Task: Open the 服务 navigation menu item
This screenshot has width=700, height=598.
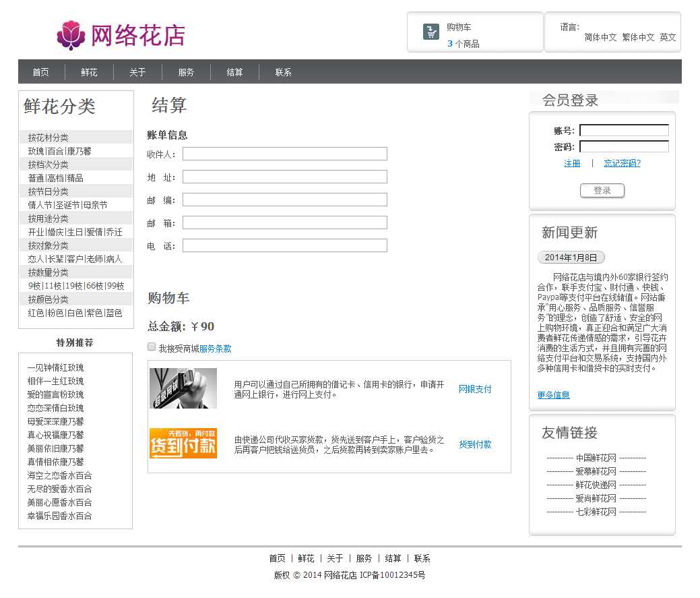Action: pyautogui.click(x=186, y=72)
